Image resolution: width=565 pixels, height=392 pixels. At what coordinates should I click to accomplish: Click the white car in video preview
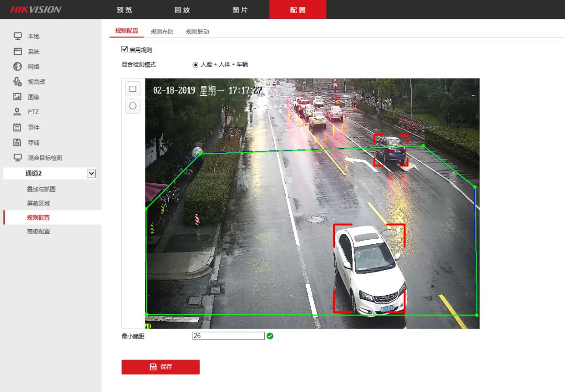click(x=369, y=270)
